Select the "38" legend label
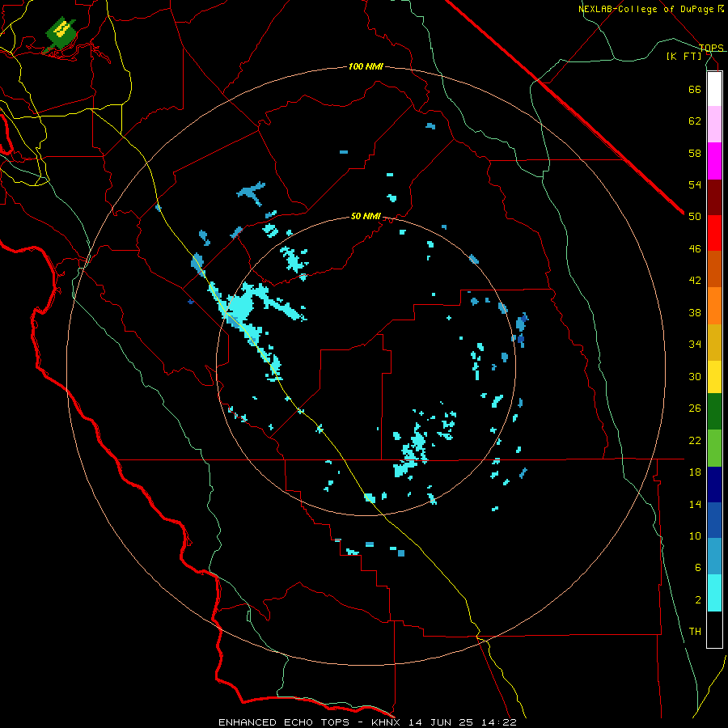Image resolution: width=728 pixels, height=728 pixels. 695,312
